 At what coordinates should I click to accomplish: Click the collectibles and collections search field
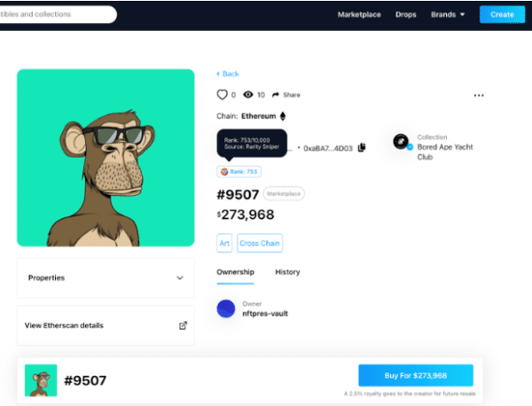point(56,14)
